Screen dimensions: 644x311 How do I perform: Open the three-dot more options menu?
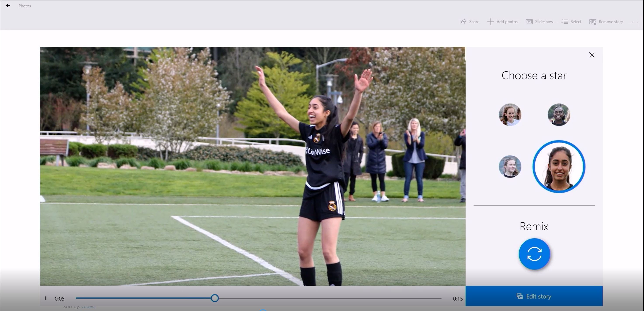tap(635, 22)
